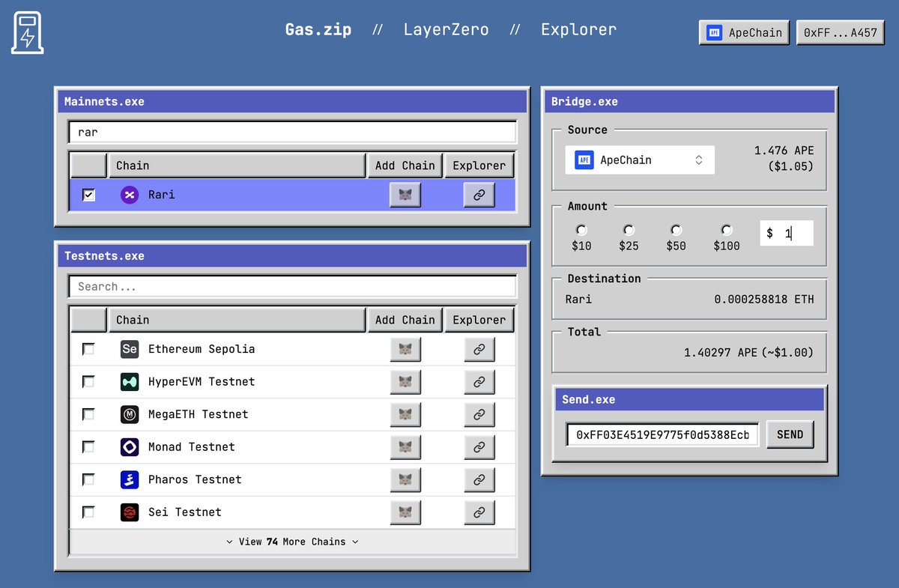Image resolution: width=899 pixels, height=588 pixels.
Task: Click the Mainnets Add Chain column header
Action: click(405, 166)
